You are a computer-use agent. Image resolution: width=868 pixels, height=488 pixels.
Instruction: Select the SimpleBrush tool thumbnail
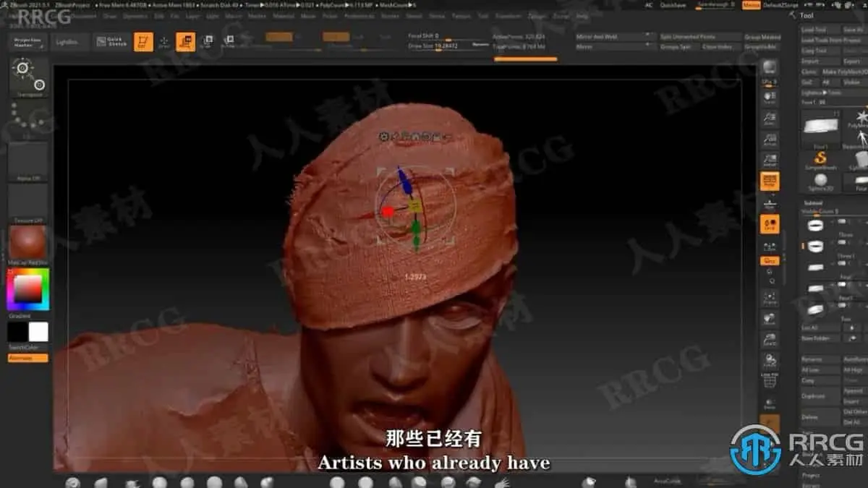pos(820,160)
